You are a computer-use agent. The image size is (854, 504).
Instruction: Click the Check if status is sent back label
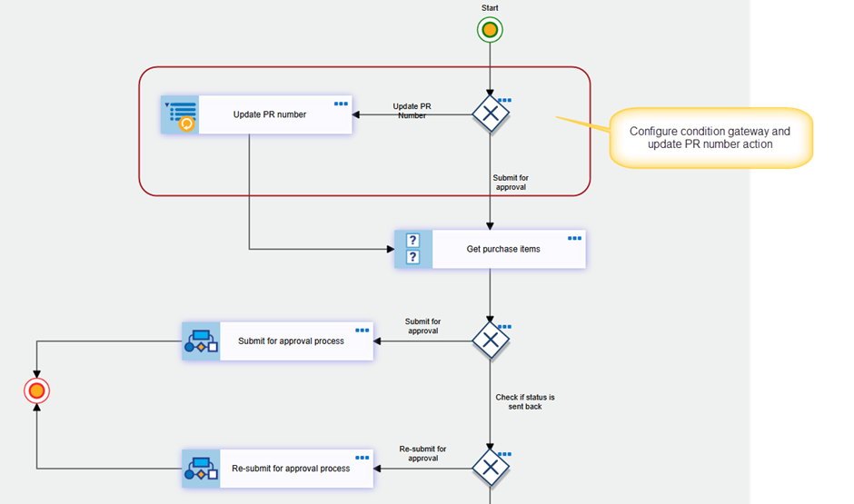point(525,401)
